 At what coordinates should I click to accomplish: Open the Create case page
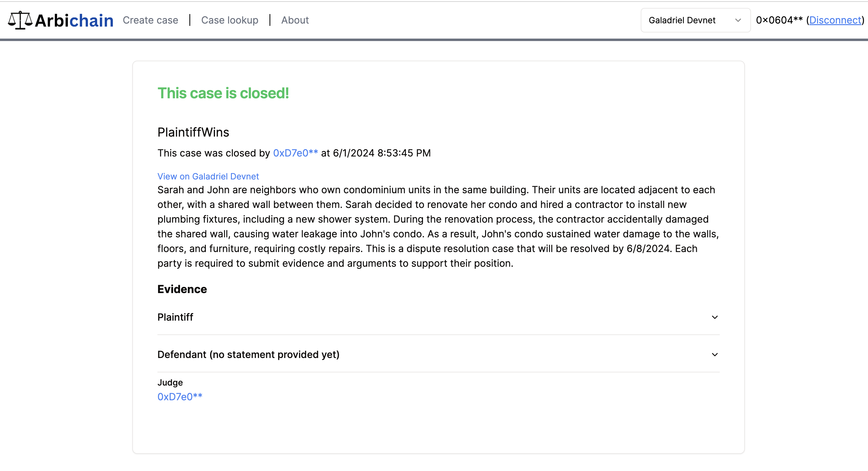coord(150,20)
